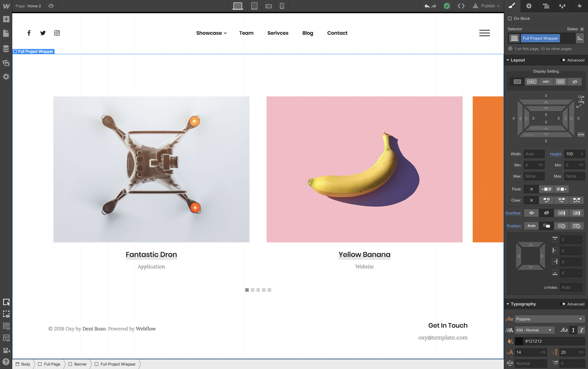Open the Poppins font dropdown

pos(549,319)
